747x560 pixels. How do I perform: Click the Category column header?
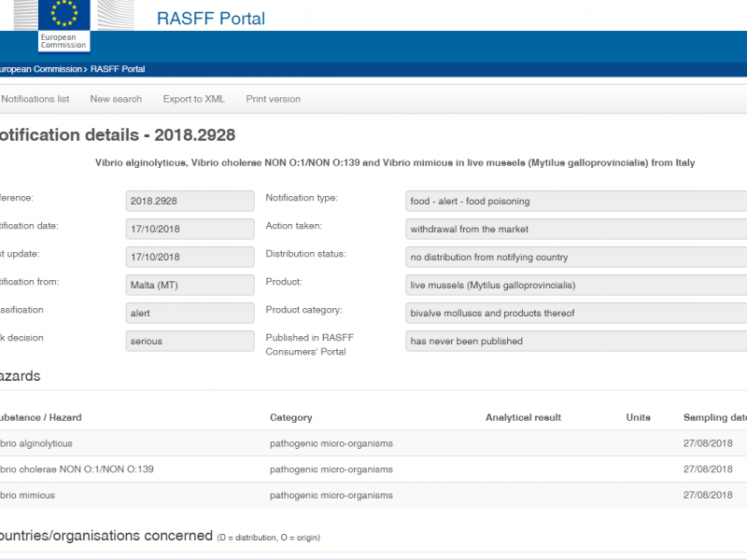tap(291, 417)
